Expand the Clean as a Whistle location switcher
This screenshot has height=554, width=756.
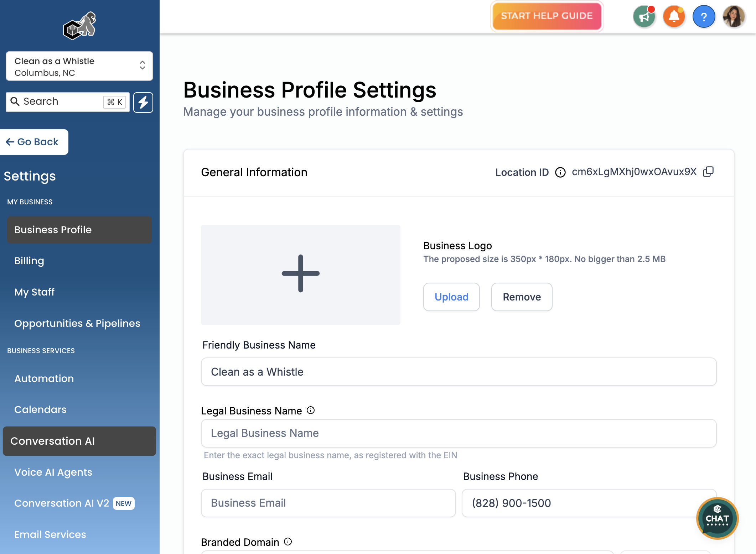coord(79,66)
